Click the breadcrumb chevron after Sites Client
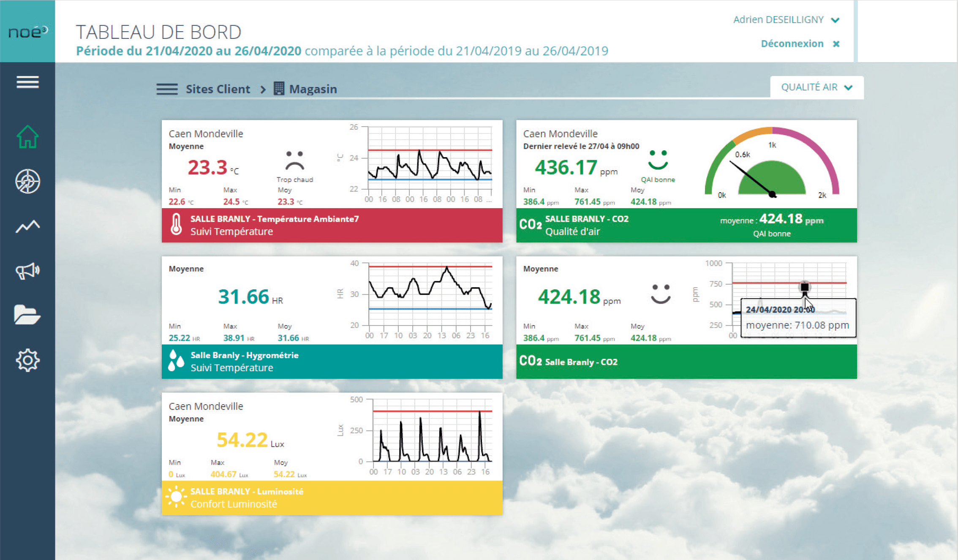The width and height of the screenshot is (958, 560). point(263,90)
